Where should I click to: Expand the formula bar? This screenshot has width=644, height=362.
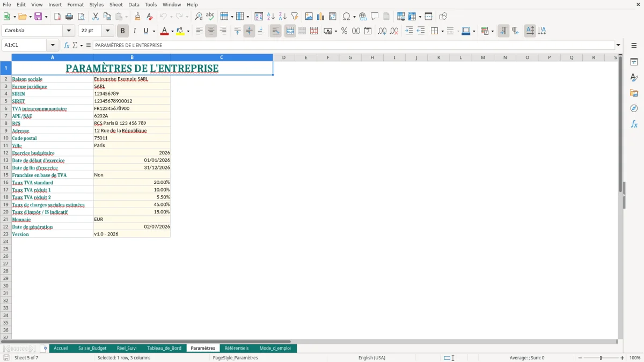point(618,46)
